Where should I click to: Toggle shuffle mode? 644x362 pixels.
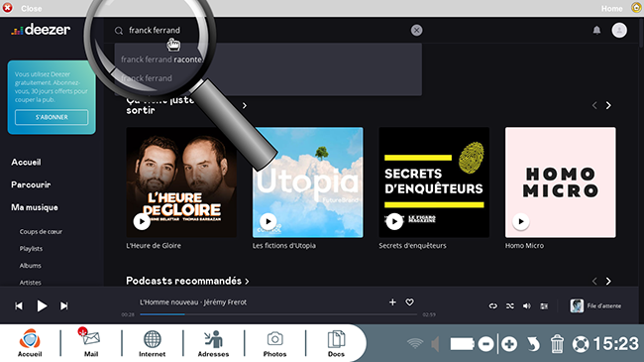pos(510,306)
